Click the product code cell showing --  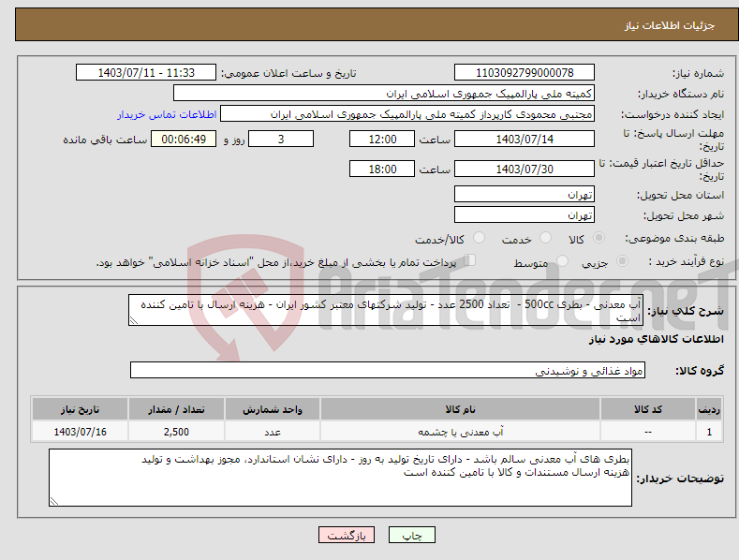click(648, 432)
